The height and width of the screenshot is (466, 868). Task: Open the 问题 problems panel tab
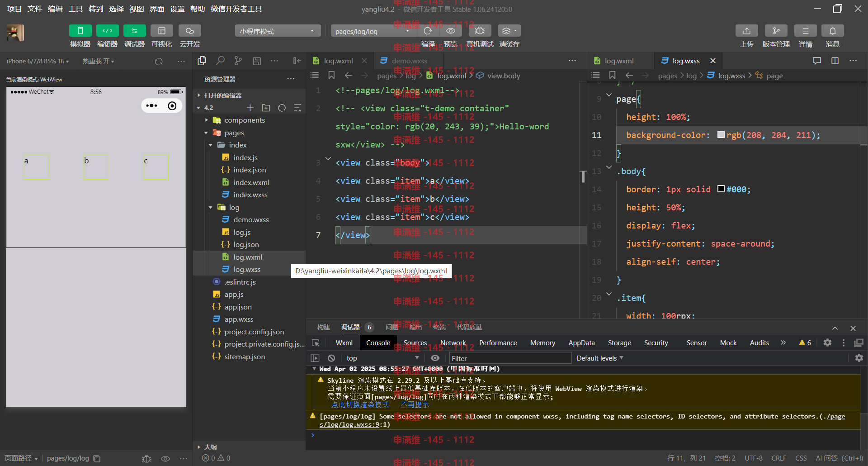tap(392, 327)
